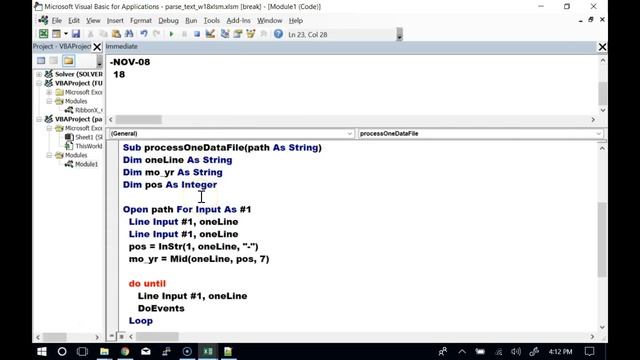Open Object Browser toolbar icon

[251, 34]
